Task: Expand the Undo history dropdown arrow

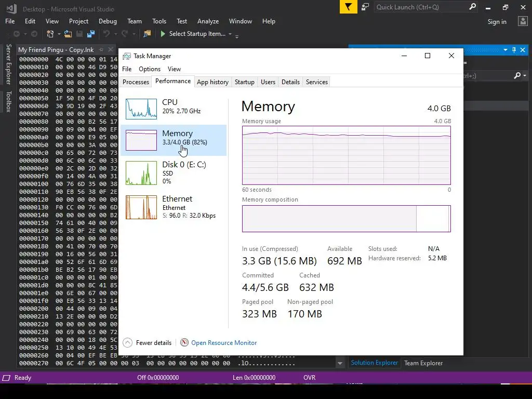Action: click(115, 34)
